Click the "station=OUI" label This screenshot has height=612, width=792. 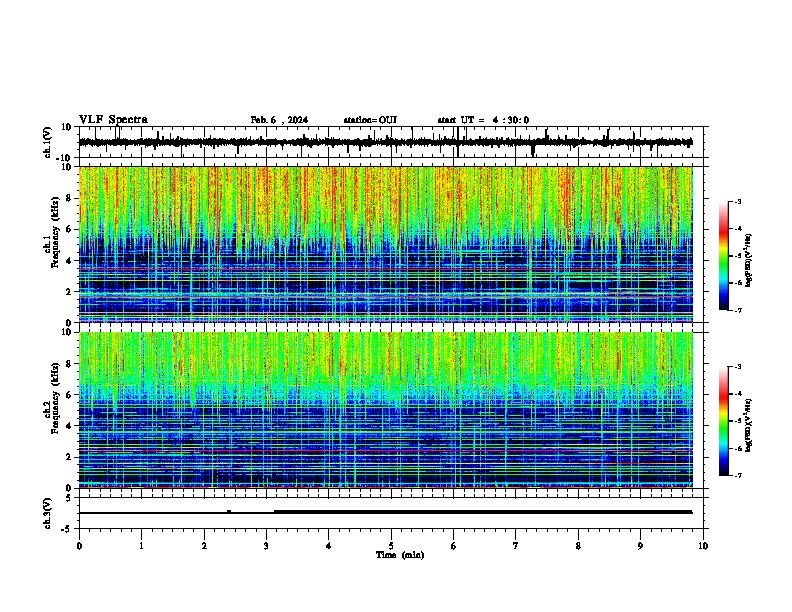pos(370,120)
